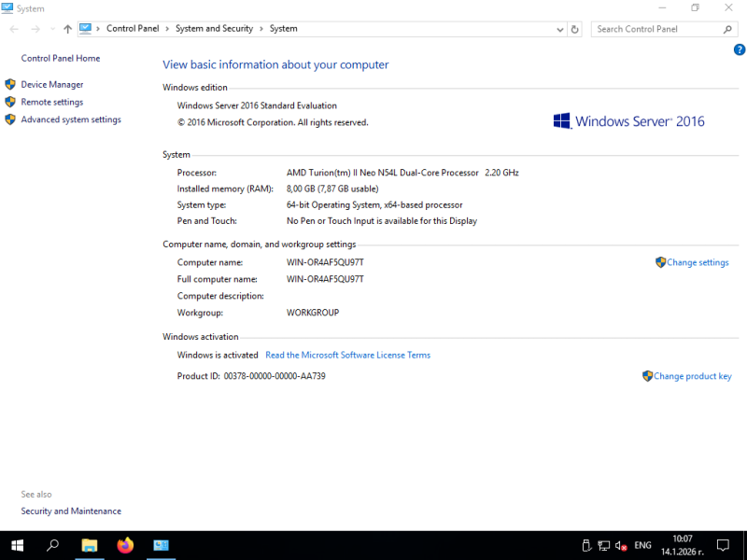Select Control Panel in the breadcrumb
The width and height of the screenshot is (747, 560).
(133, 29)
